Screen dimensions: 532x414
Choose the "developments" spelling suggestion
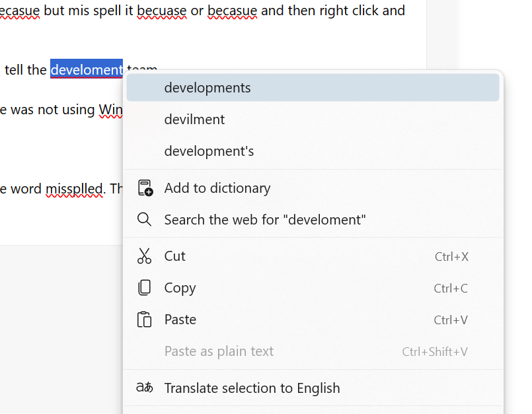208,88
